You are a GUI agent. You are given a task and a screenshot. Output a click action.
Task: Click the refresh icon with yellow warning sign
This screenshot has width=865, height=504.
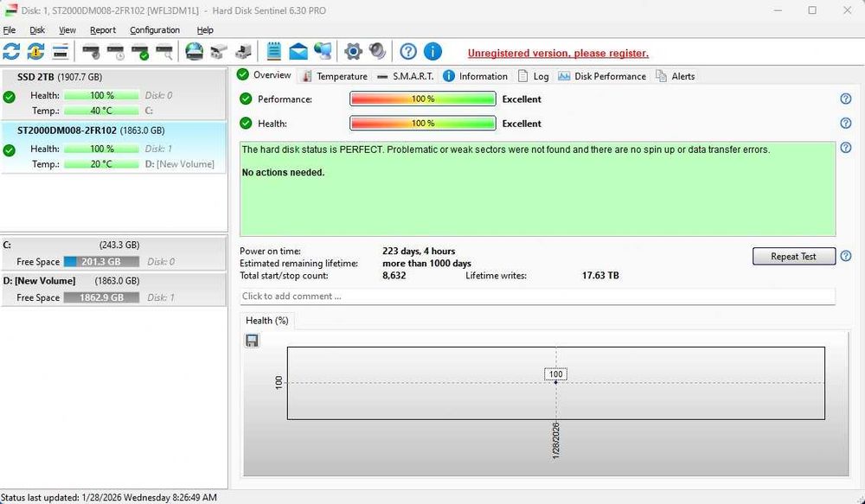35,52
